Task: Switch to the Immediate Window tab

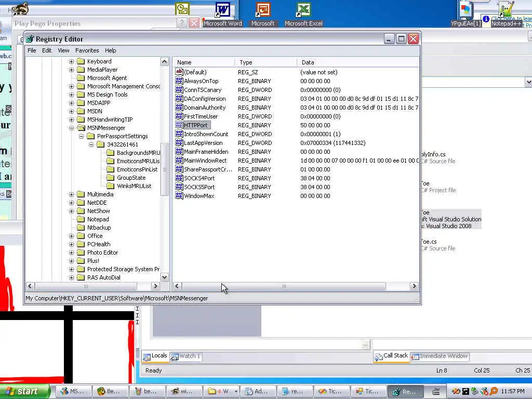Action: (x=440, y=356)
